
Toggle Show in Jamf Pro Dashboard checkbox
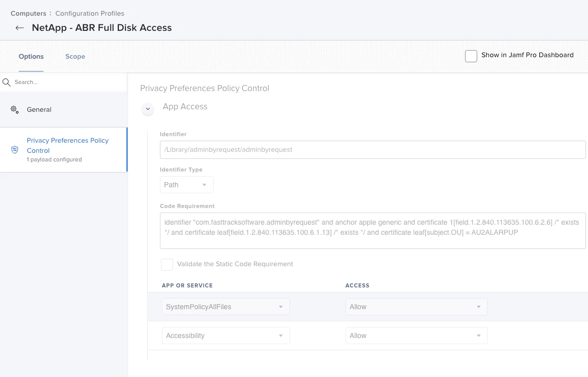pyautogui.click(x=471, y=56)
